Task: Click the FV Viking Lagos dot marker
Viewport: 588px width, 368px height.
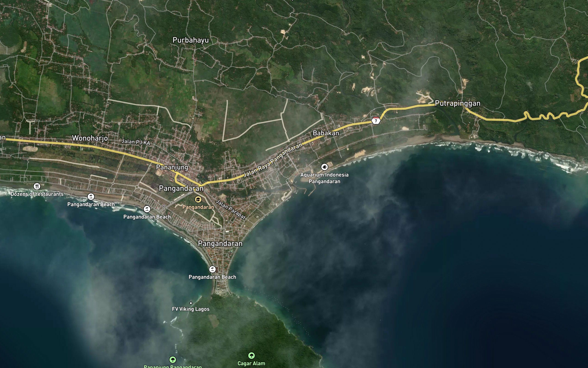Action: 191,303
